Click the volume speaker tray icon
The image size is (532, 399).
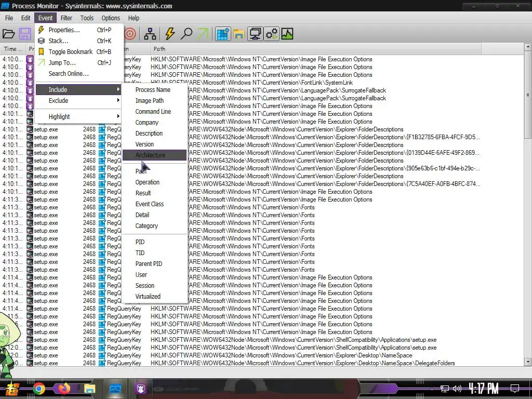click(x=457, y=389)
